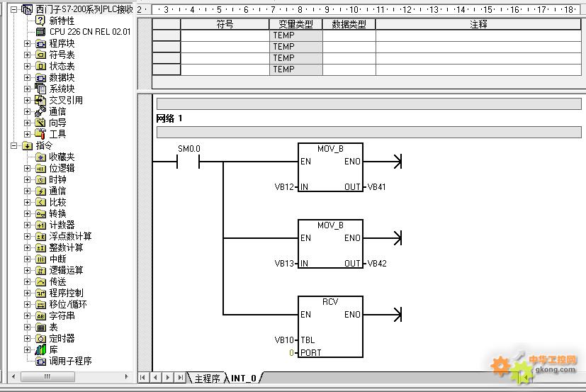This screenshot has width=586, height=392.
Task: Expand the 符号表 tree node
Action: (28, 55)
